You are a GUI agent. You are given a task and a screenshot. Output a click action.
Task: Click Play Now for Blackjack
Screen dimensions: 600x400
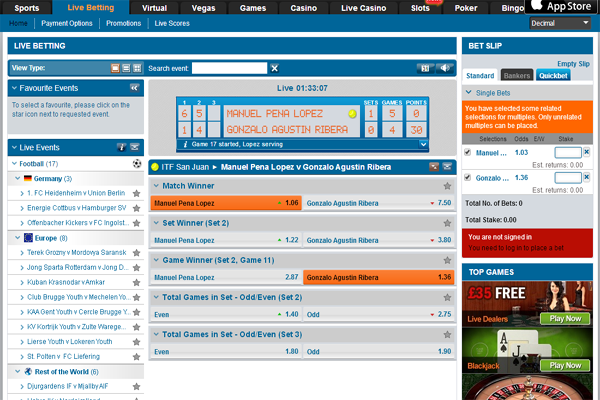point(565,366)
